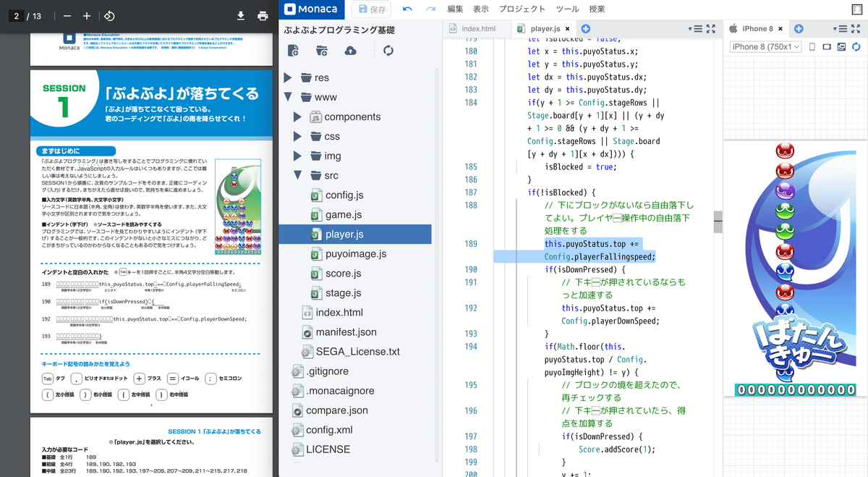
Task: Open the 編集 menu
Action: tap(456, 9)
